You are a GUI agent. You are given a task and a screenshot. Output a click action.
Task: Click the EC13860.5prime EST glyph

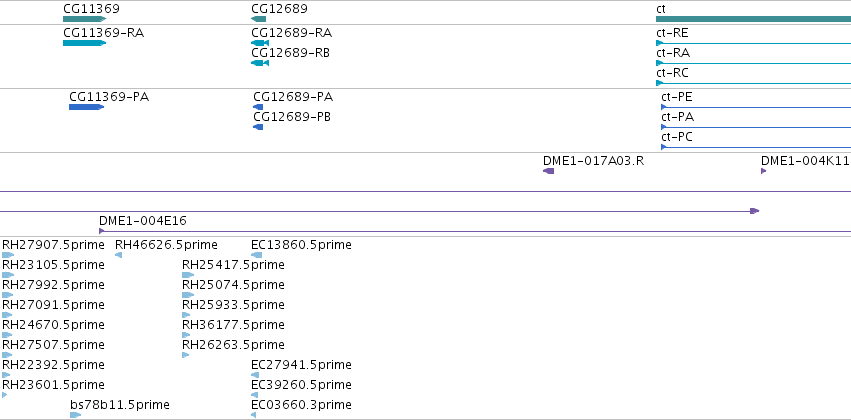click(257, 255)
